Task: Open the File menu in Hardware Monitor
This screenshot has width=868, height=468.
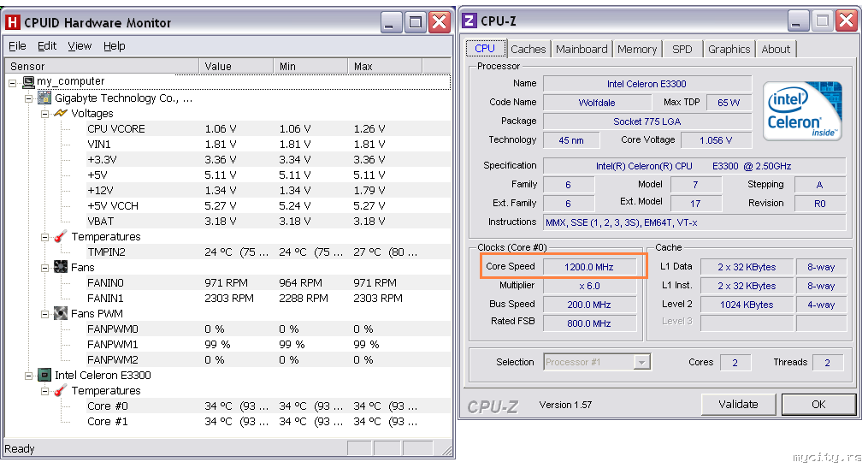Action: (x=17, y=46)
